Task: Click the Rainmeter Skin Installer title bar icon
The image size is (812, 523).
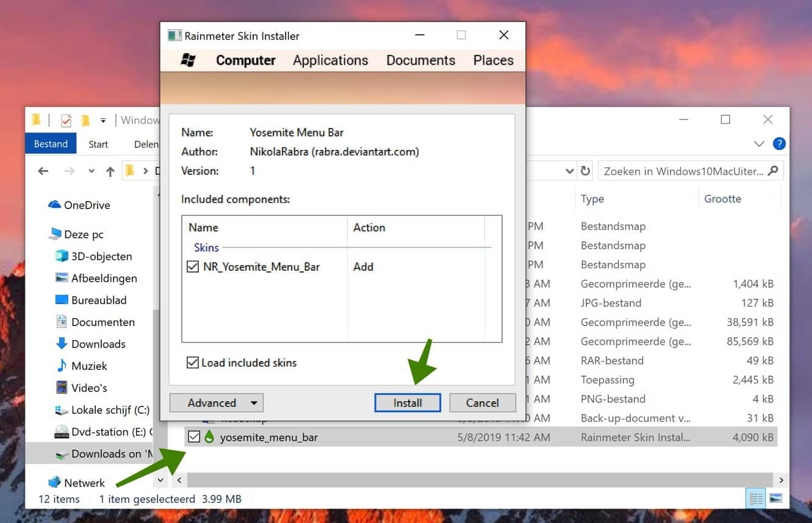Action: click(174, 36)
